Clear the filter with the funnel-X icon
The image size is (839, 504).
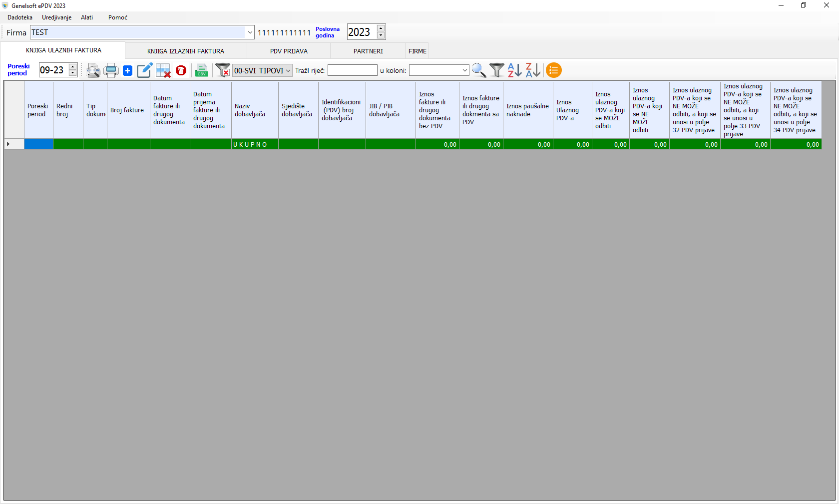coord(223,70)
